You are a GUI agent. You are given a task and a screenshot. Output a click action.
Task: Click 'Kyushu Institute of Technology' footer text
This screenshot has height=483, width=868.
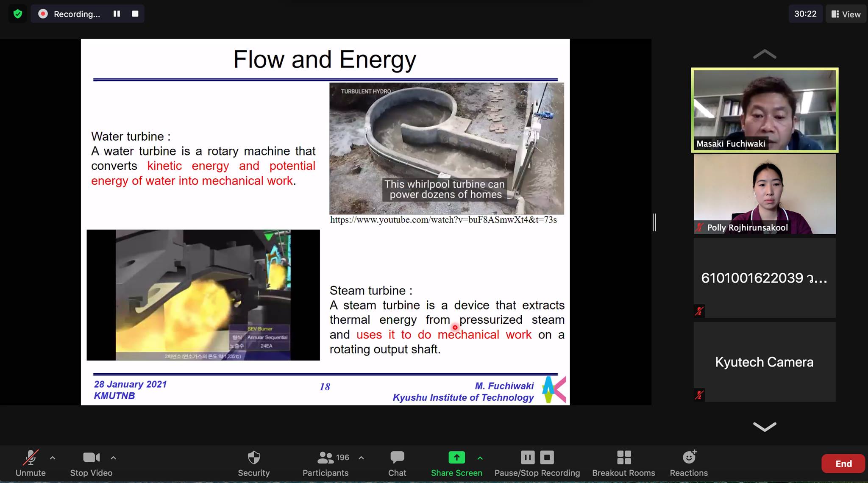(x=463, y=397)
